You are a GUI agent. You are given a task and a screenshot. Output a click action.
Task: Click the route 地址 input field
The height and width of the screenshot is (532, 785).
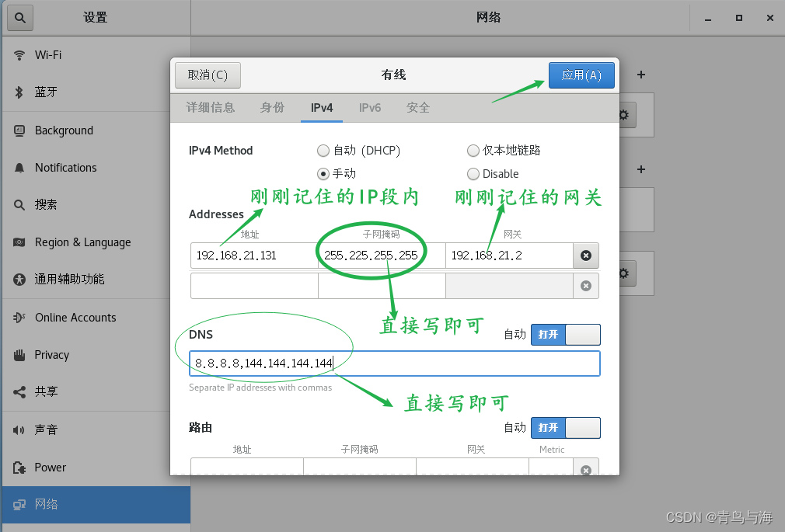tap(247, 467)
